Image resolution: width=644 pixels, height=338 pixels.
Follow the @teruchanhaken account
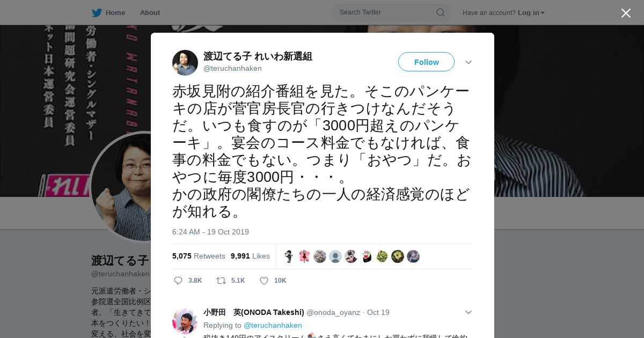point(426,62)
